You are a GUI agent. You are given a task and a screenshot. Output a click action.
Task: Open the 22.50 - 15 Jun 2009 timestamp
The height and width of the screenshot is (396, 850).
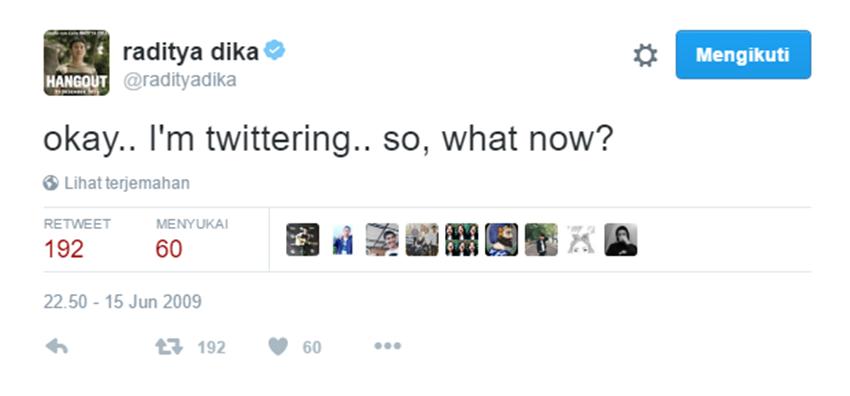point(123,302)
